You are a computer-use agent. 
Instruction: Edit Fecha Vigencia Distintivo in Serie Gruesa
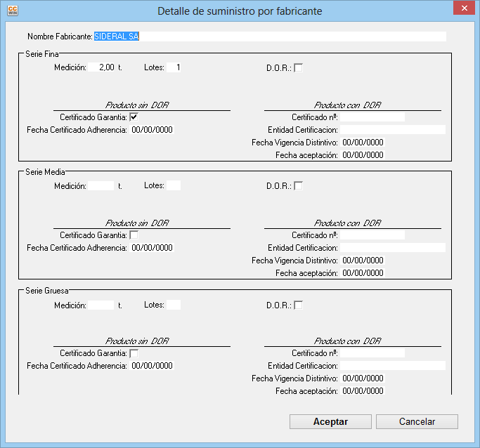[363, 378]
